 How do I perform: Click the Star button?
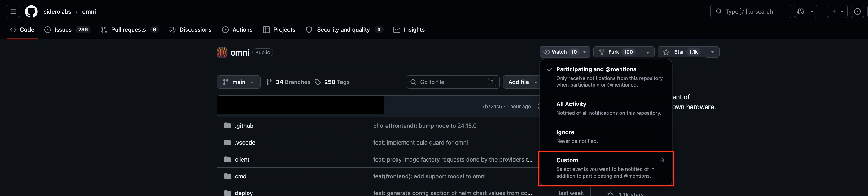[682, 52]
